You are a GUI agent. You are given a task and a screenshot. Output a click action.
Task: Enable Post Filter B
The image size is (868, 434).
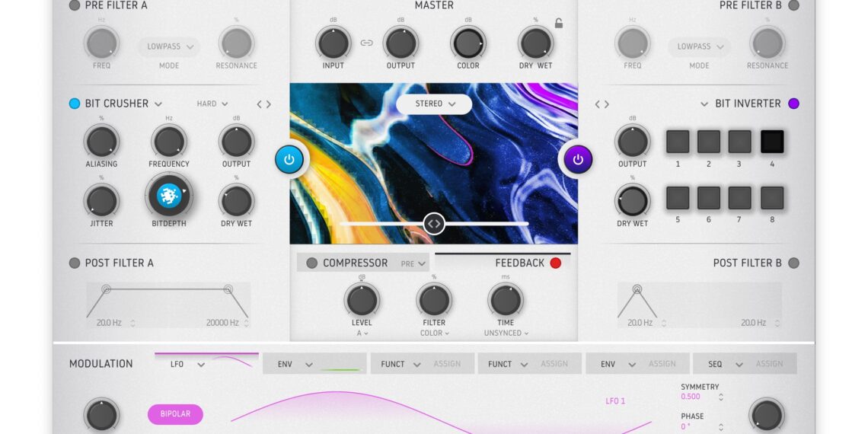pyautogui.click(x=794, y=263)
